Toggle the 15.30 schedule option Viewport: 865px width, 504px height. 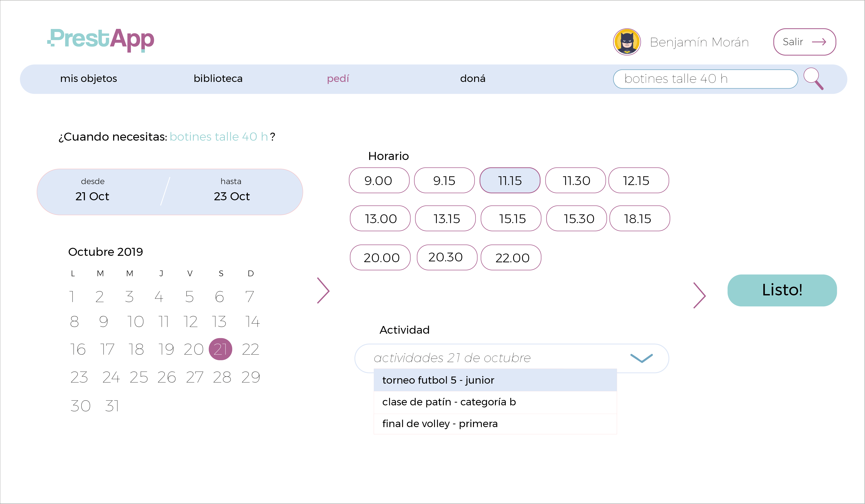coord(576,218)
